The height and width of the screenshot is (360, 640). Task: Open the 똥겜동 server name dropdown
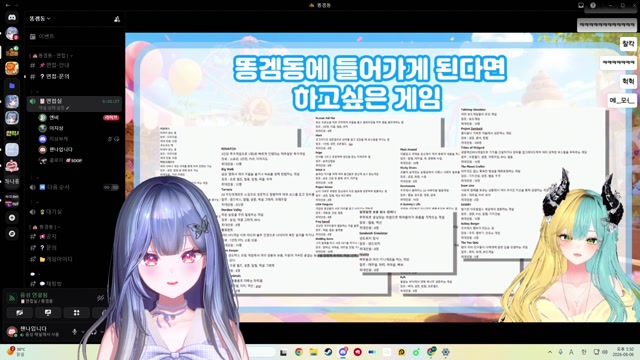click(40, 19)
